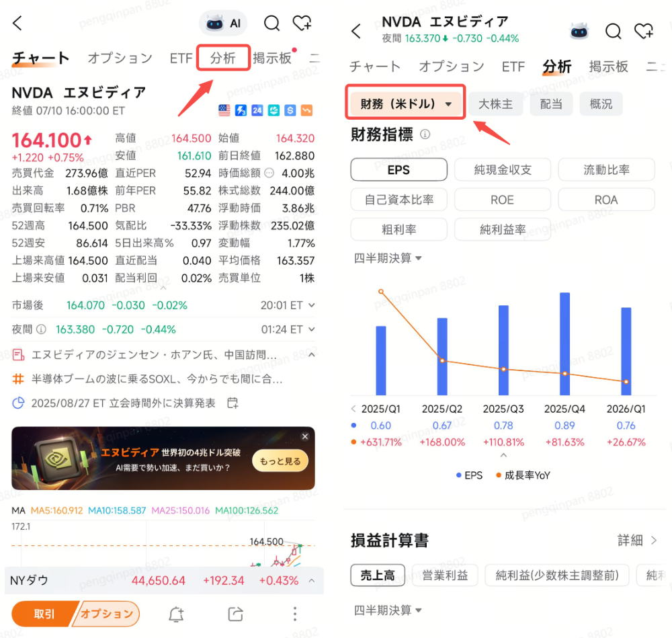Select the 流動比率 indicator chip
This screenshot has width=672, height=638.
(x=606, y=170)
